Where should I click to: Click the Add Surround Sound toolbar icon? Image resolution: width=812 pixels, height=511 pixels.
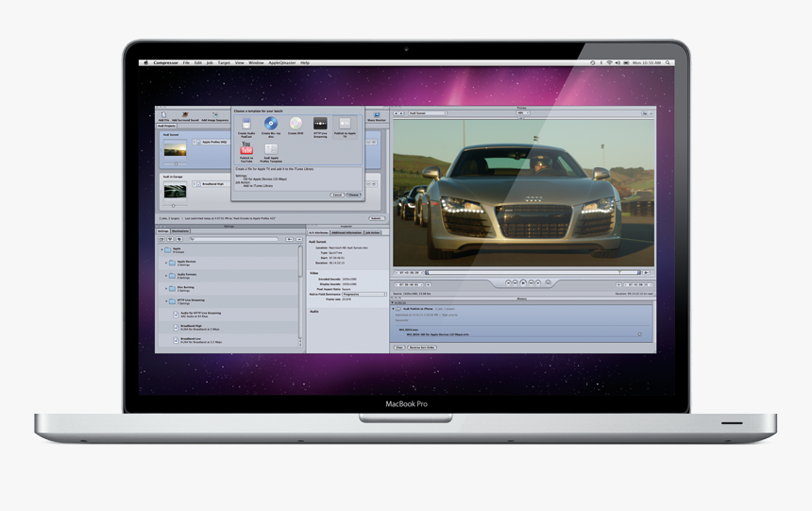[x=186, y=115]
